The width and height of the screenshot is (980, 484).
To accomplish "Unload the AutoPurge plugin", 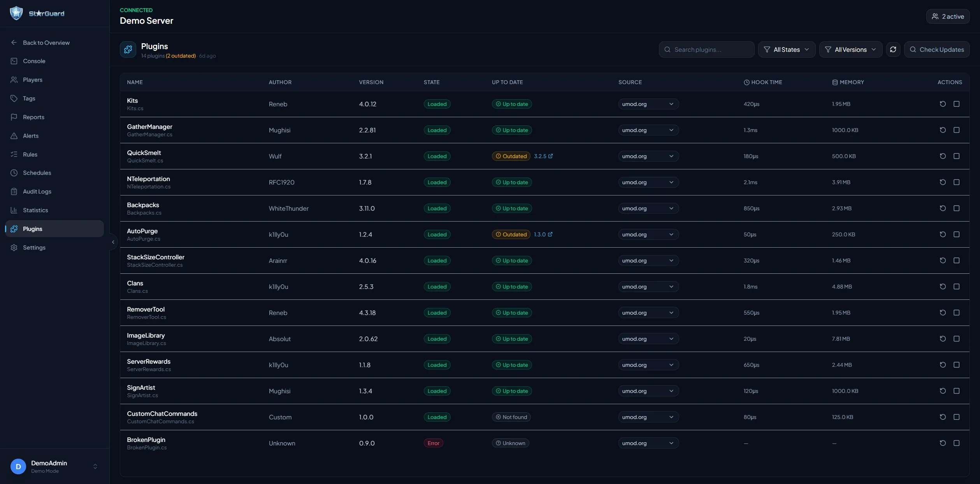I will tap(957, 234).
